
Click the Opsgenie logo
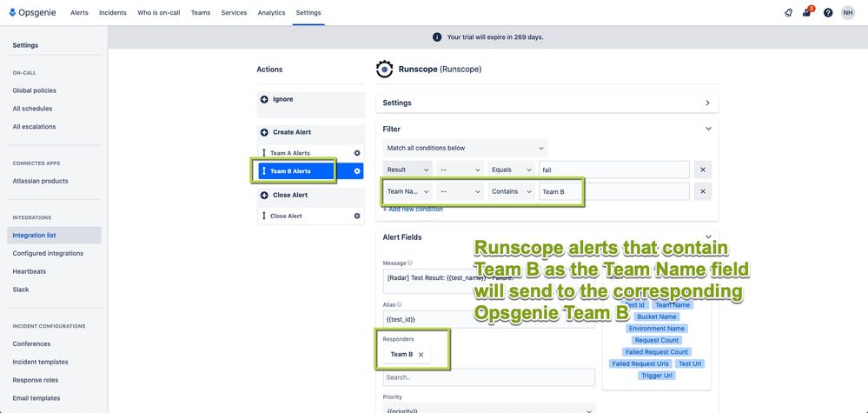click(x=32, y=12)
